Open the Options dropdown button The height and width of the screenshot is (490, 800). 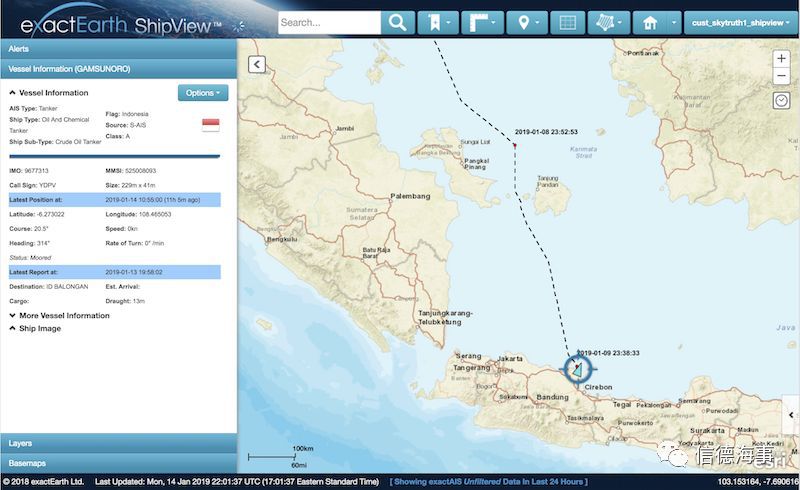pyautogui.click(x=203, y=93)
